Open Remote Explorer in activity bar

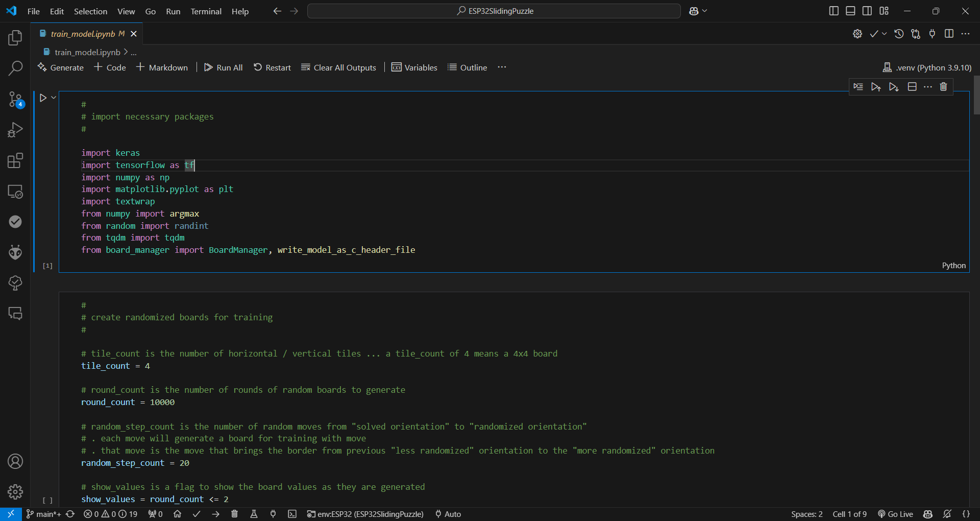15,192
